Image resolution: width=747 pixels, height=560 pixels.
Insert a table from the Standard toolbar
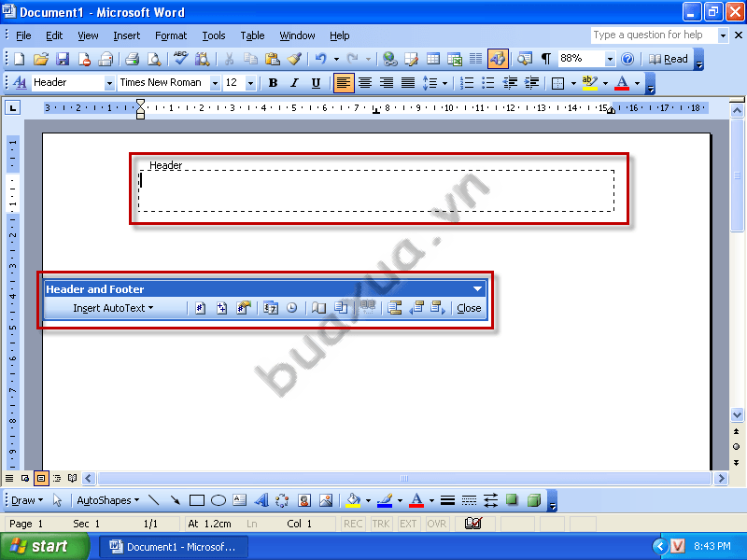(433, 59)
